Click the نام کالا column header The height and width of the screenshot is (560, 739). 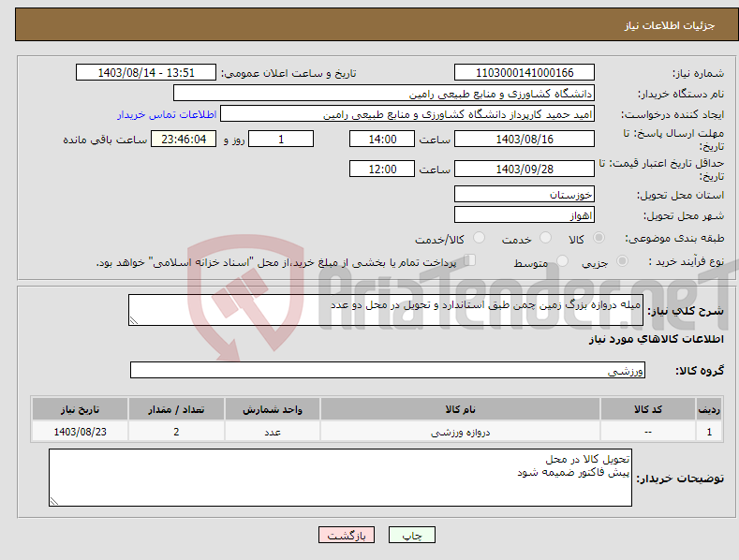pyautogui.click(x=461, y=409)
